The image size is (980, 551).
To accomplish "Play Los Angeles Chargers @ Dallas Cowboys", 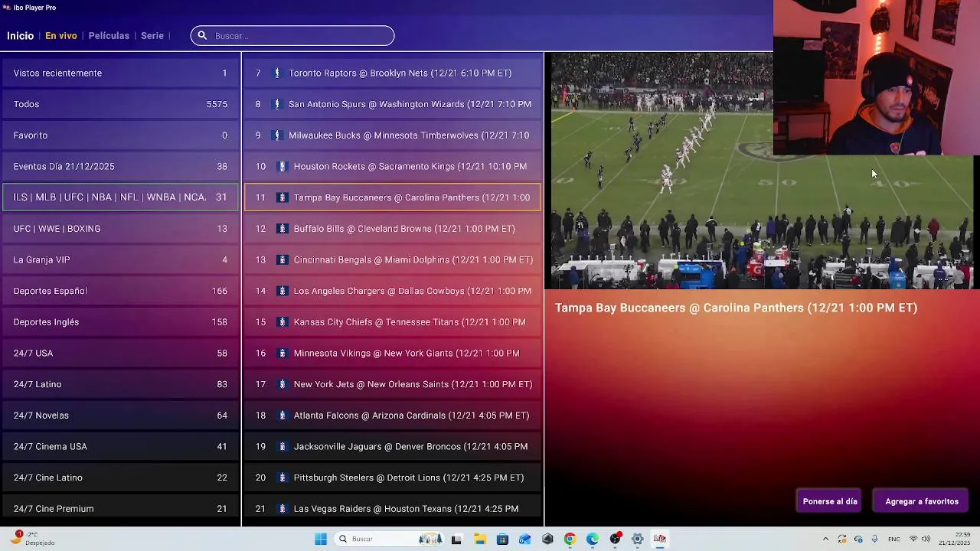I will click(393, 291).
